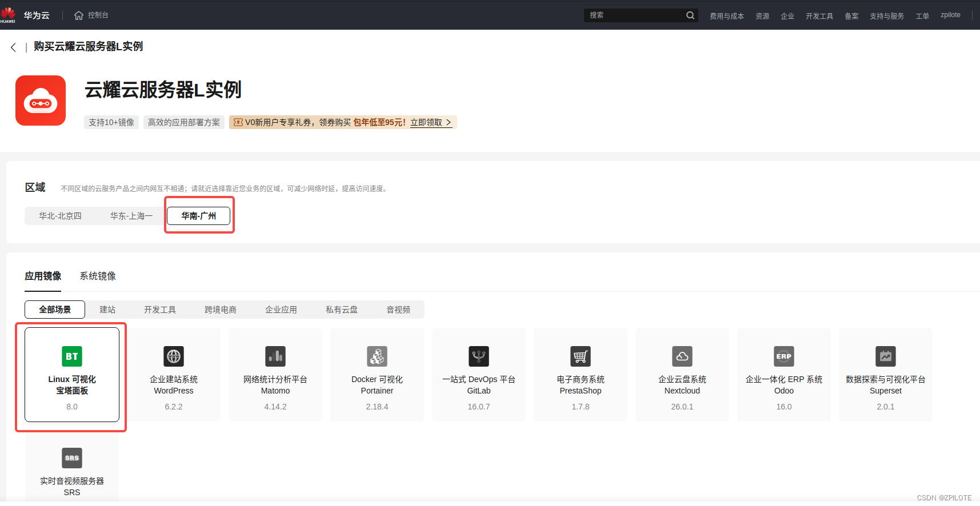Open the 备案 menu
Screen dimensions: 980x506
pos(851,16)
